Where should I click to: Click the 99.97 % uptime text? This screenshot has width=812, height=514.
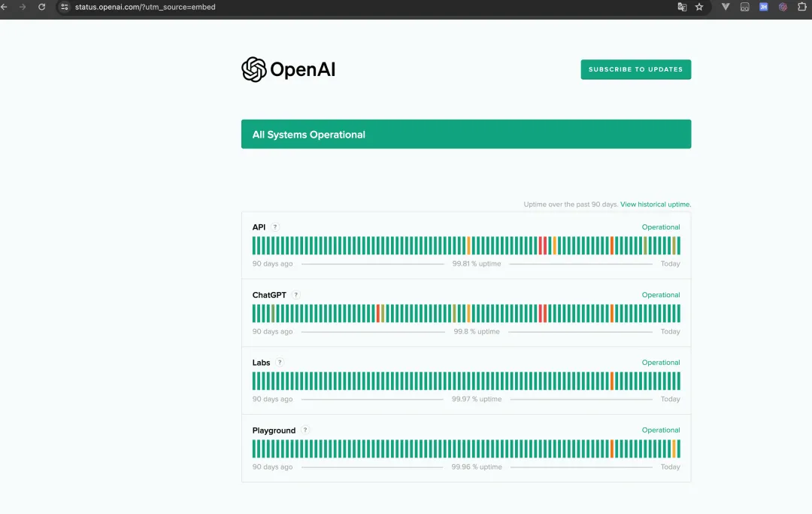tap(477, 399)
